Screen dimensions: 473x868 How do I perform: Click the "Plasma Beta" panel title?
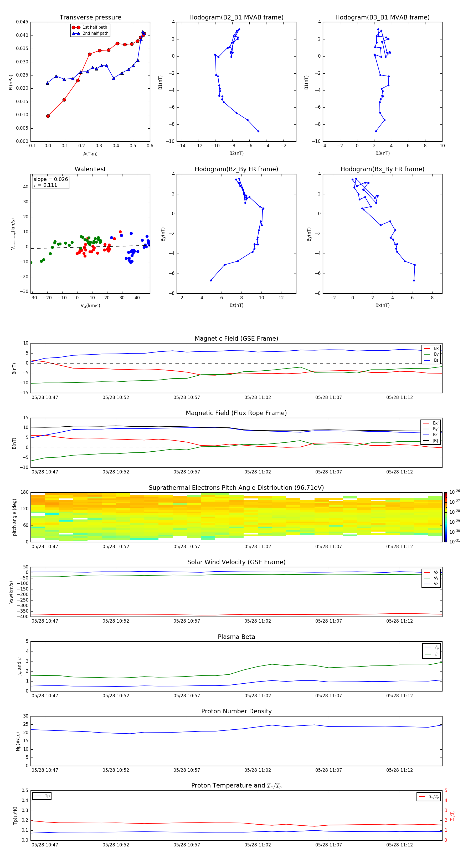pos(236,637)
